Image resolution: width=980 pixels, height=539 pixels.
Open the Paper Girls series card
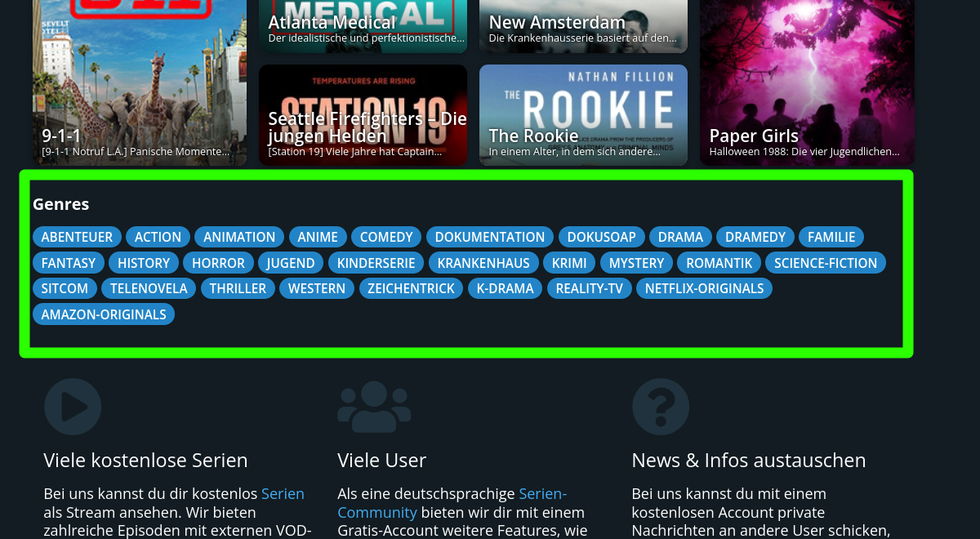tap(807, 82)
